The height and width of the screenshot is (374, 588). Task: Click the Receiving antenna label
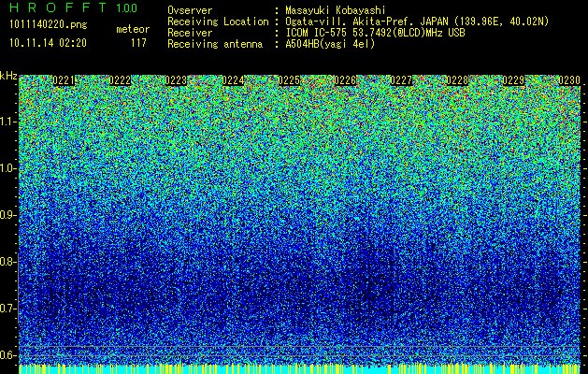(215, 44)
